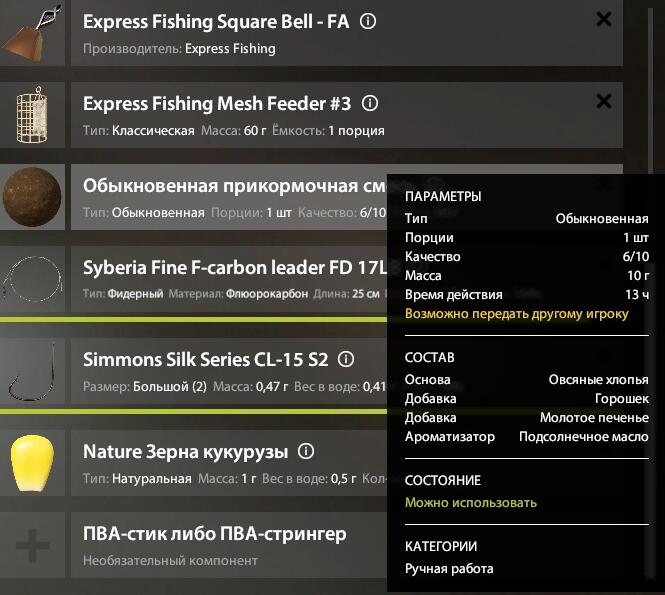Select the yellow corn kernel thumbnail
665x595 pixels.
pyautogui.click(x=32, y=463)
